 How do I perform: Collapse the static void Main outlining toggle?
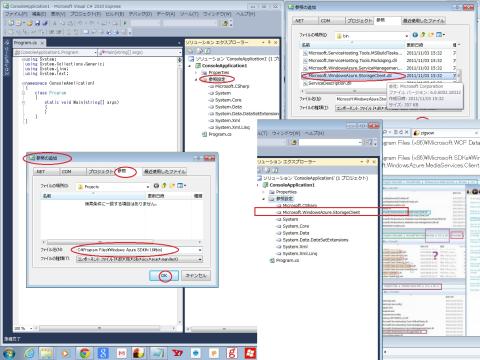24,102
